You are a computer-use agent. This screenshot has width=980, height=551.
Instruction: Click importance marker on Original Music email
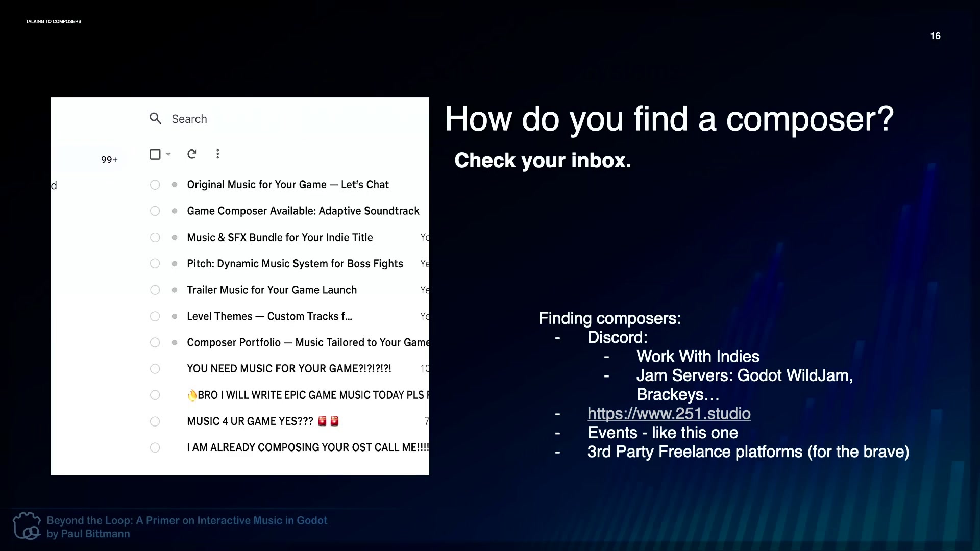coord(175,185)
